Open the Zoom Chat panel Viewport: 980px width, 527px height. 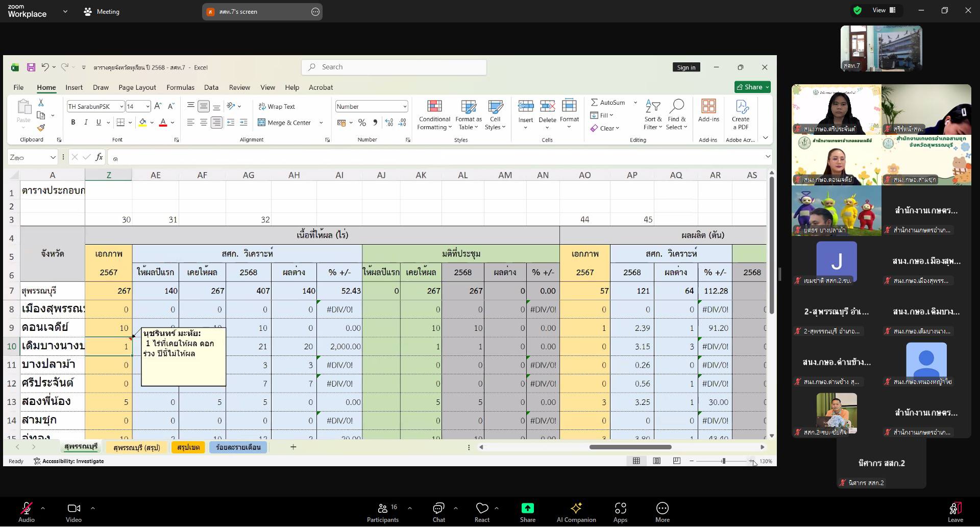pyautogui.click(x=438, y=508)
